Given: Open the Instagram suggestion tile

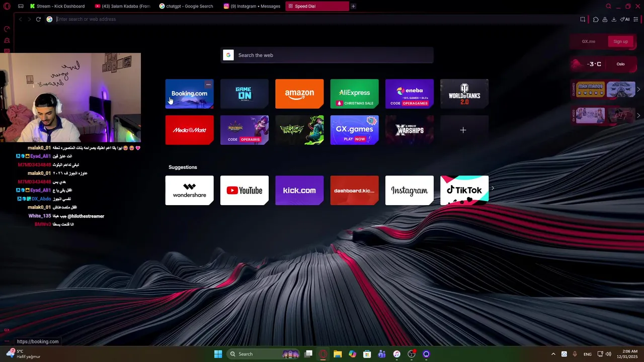Looking at the screenshot, I should 410,191.
